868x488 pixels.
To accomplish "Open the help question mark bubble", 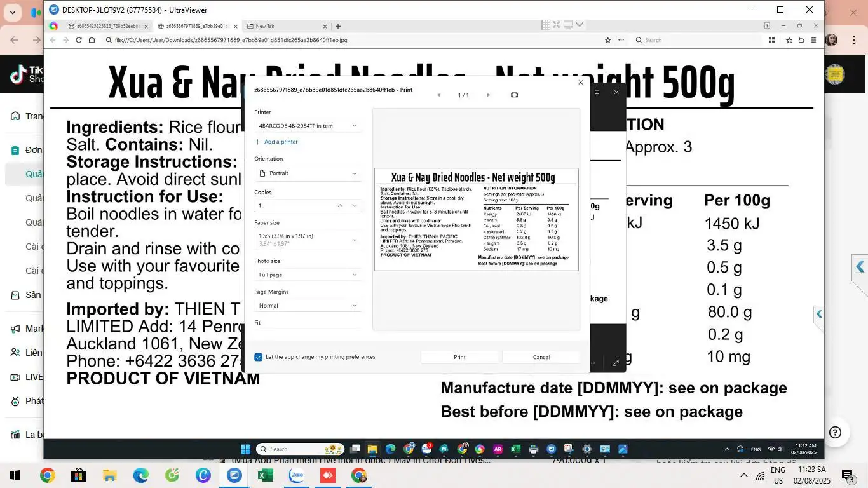I will [836, 433].
